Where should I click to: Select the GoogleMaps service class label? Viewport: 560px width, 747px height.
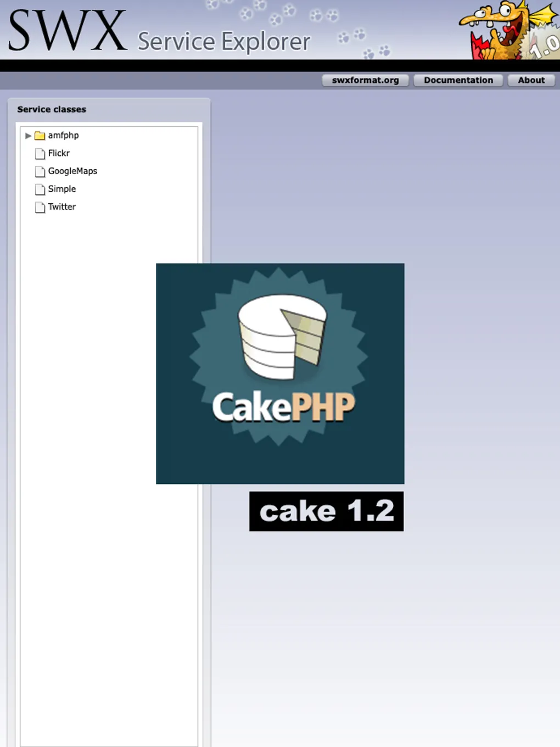click(x=72, y=171)
